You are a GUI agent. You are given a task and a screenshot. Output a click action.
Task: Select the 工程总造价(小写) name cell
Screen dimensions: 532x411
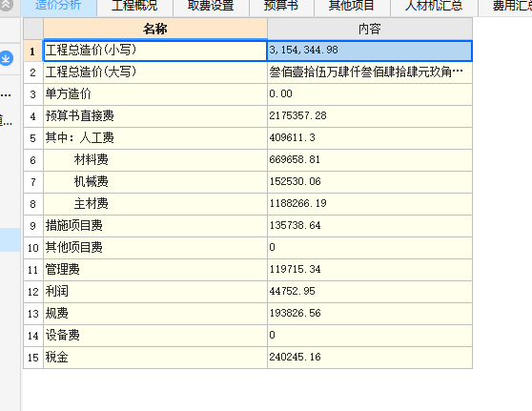point(155,51)
